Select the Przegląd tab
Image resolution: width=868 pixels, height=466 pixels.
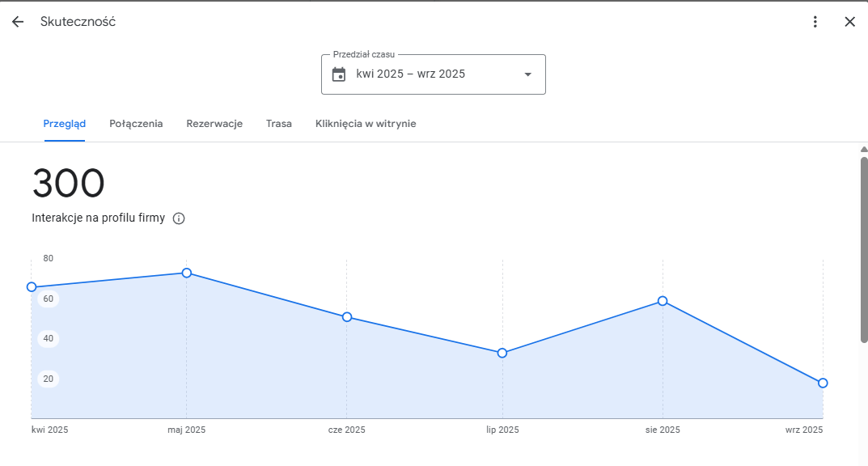coord(65,124)
